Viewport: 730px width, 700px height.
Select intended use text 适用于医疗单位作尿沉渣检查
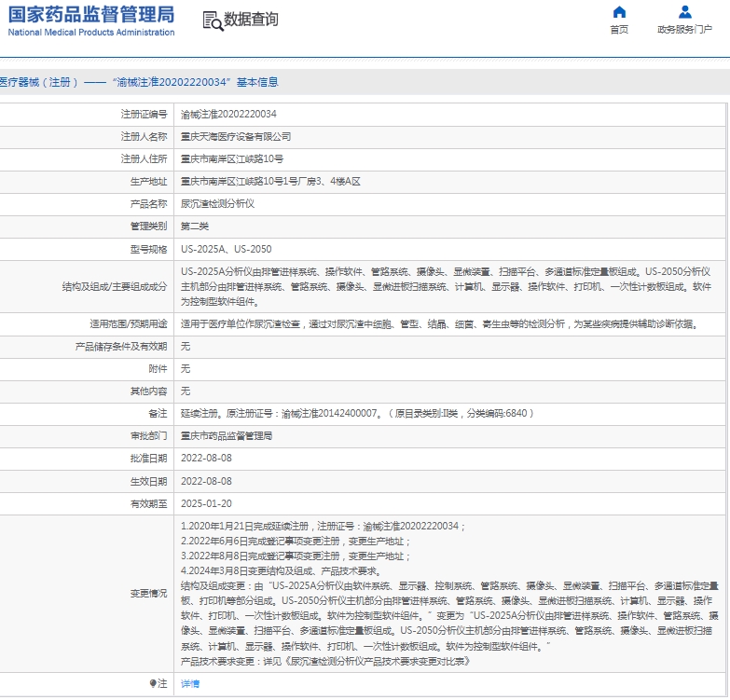click(440, 324)
